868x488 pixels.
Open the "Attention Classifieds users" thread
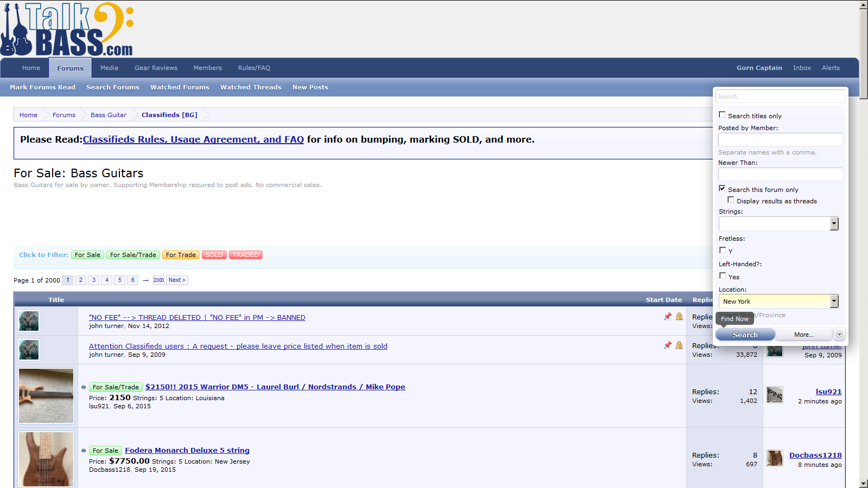click(x=238, y=346)
